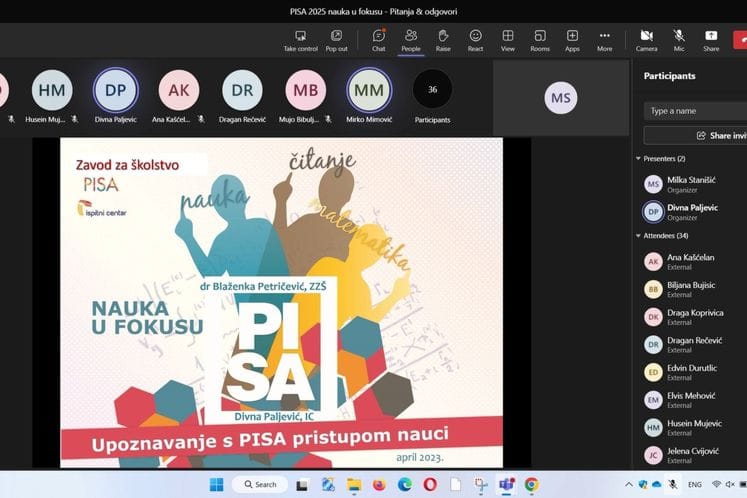Select Dragan Rečević in the attendees list
Screen dimensions: 747x498
(x=691, y=345)
